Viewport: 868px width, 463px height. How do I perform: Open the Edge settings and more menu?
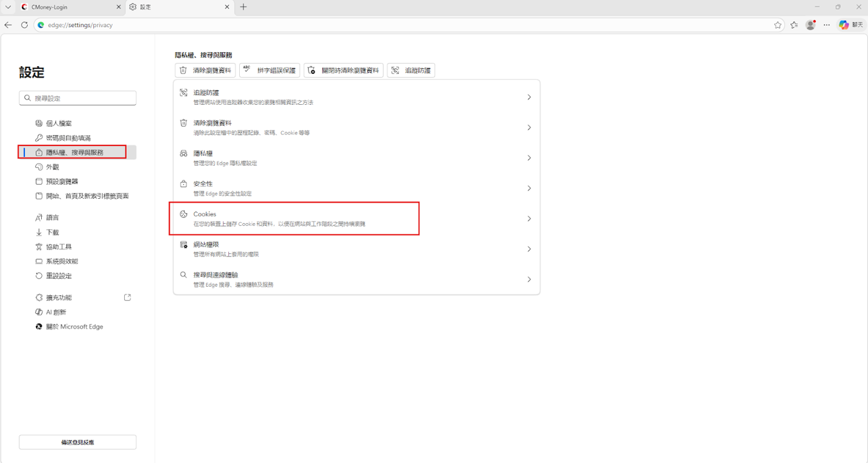click(827, 25)
